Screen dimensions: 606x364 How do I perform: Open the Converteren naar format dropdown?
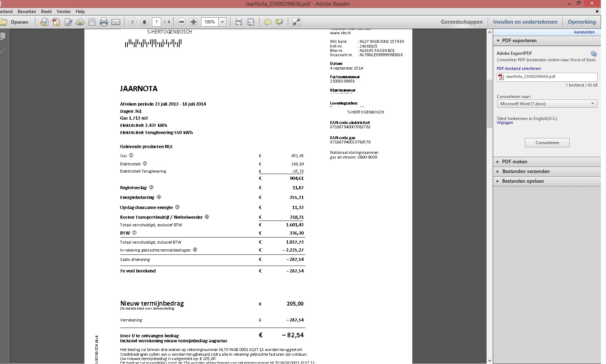pos(547,104)
